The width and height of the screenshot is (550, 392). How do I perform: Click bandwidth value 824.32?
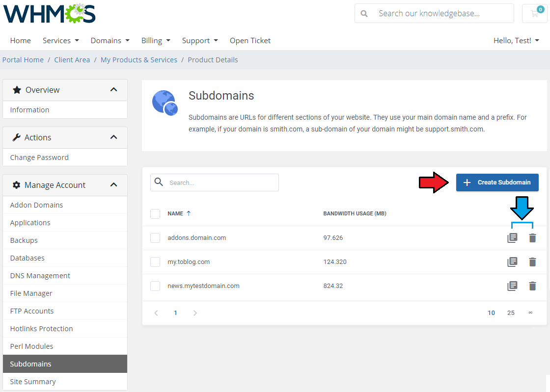(333, 286)
